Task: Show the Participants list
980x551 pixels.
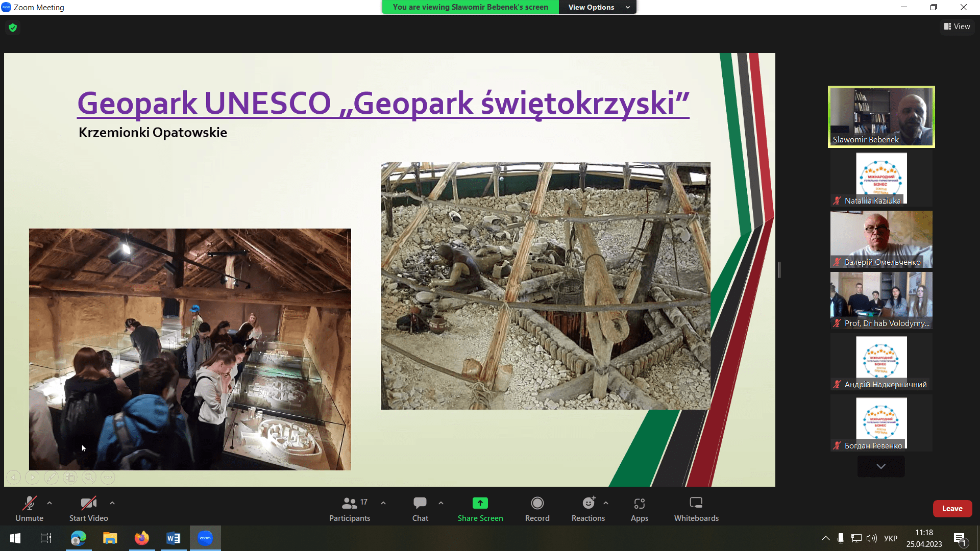Action: pyautogui.click(x=350, y=509)
